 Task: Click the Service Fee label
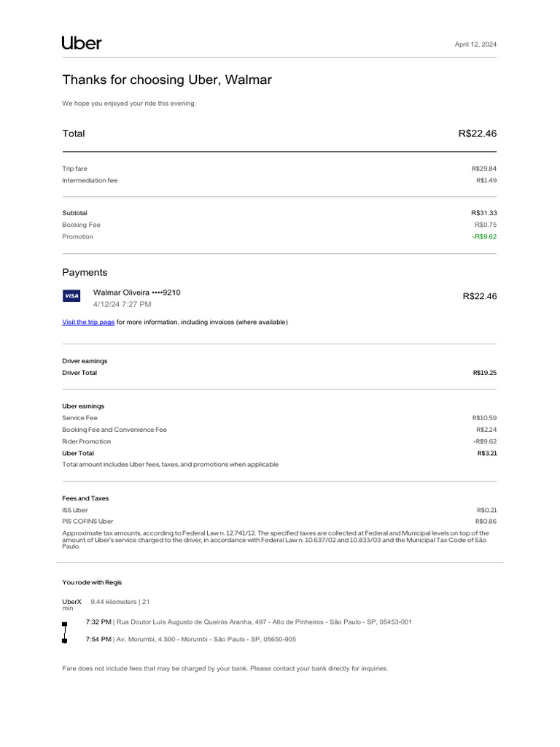pyautogui.click(x=79, y=418)
